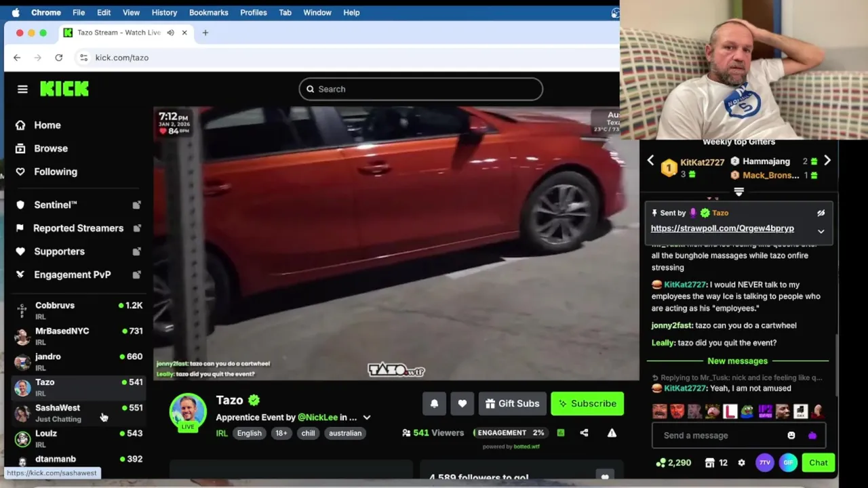
Task: Select the 18+ tag
Action: pyautogui.click(x=281, y=433)
